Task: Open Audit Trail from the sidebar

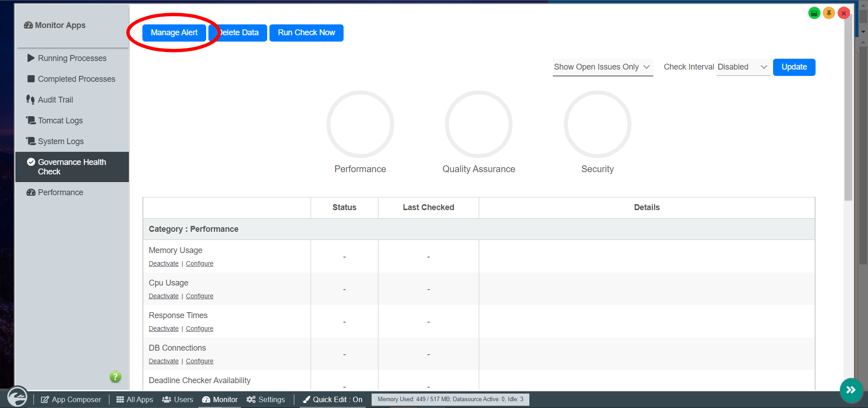Action: click(x=55, y=100)
